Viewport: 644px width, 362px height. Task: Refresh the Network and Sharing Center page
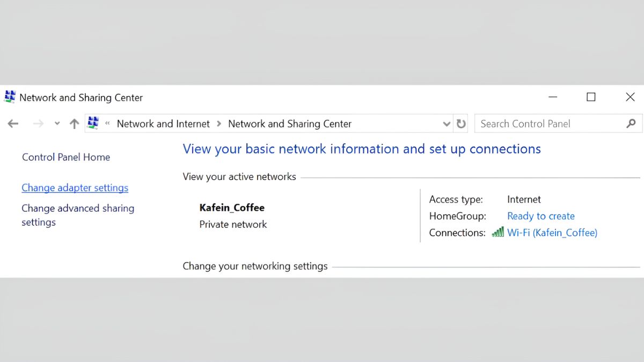click(x=461, y=124)
